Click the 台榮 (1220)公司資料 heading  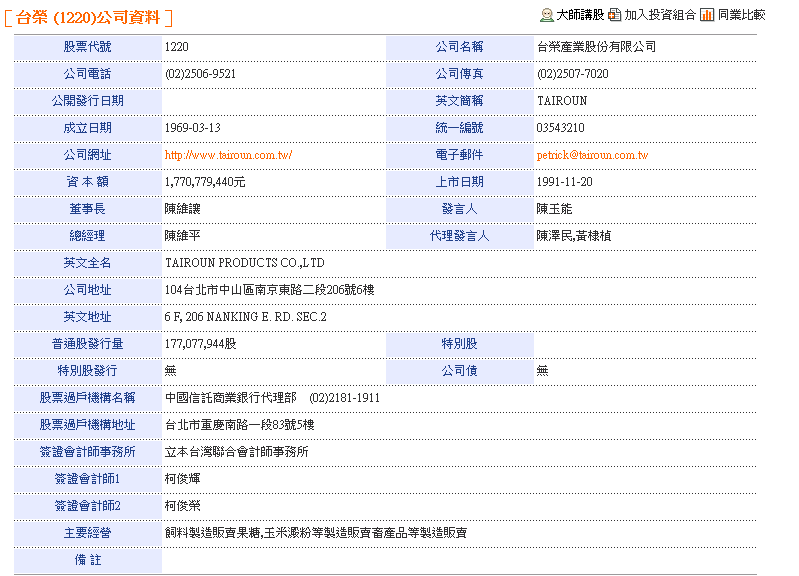tap(88, 18)
